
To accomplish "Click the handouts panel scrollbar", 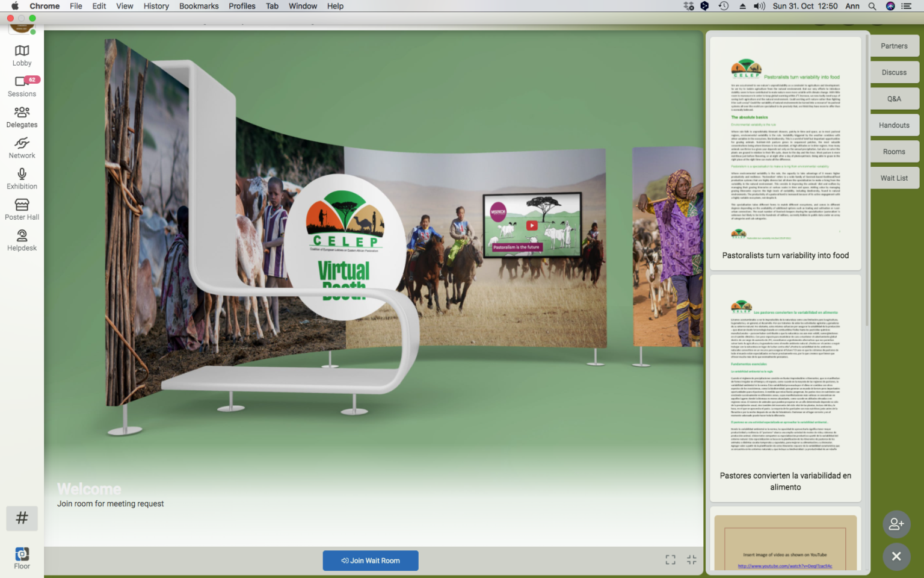I will point(867,181).
